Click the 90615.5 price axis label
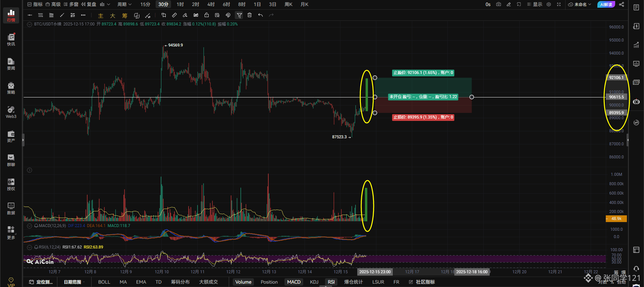 [616, 97]
